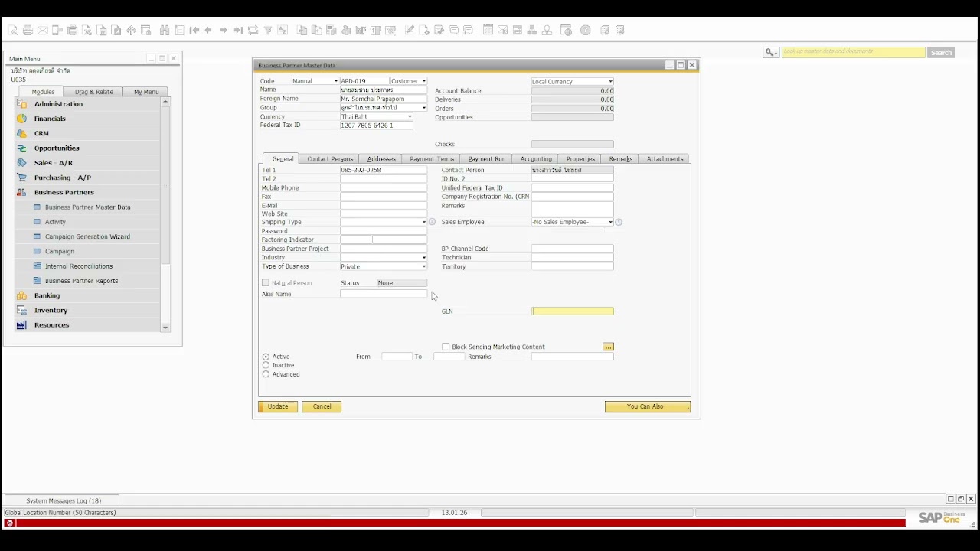Go to Previous Record arrow icon
Screen dimensions: 980x551
coord(208,31)
